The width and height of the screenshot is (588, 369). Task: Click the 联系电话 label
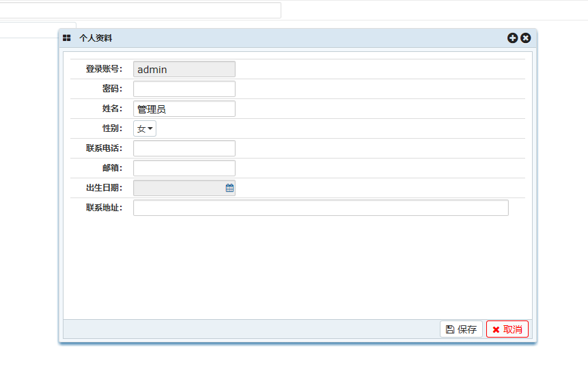[104, 148]
